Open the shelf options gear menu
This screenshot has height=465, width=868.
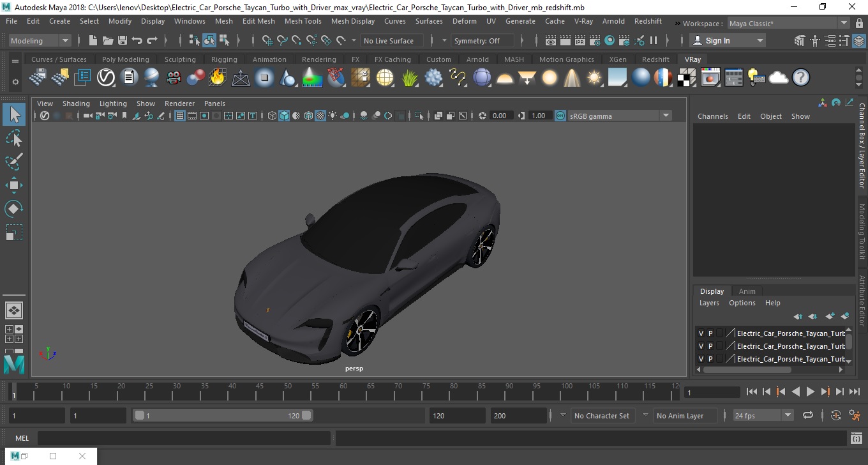pyautogui.click(x=15, y=82)
